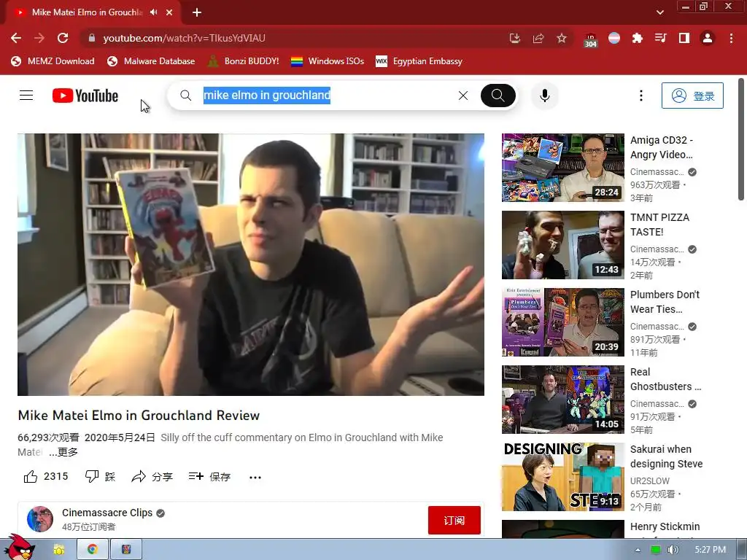Open Sakurai when designing Steve thumbnail
747x560 pixels.
[562, 477]
